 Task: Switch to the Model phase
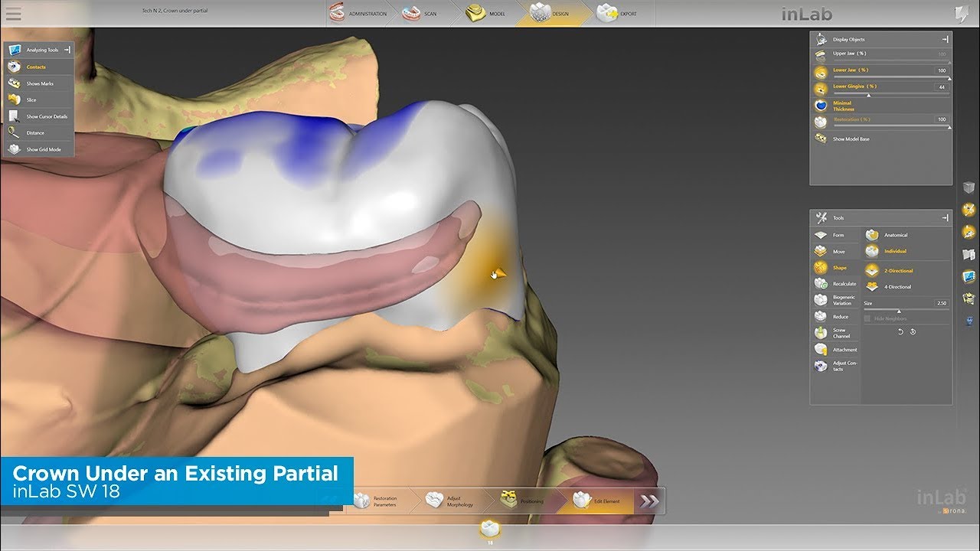(x=485, y=14)
